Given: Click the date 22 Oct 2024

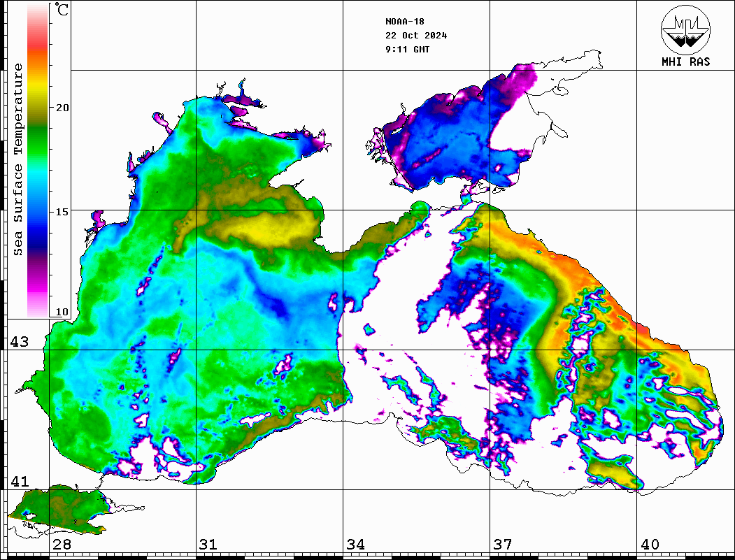Looking at the screenshot, I should point(416,36).
